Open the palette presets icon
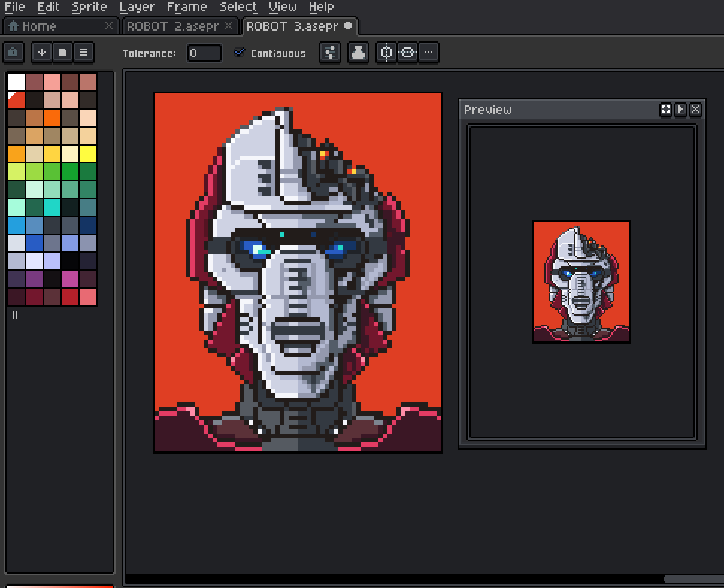This screenshot has height=588, width=724. 63,52
